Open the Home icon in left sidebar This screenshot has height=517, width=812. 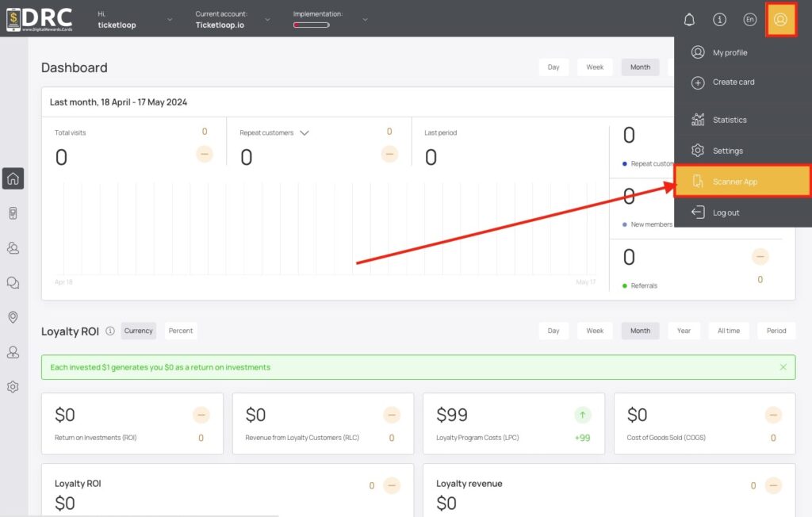pos(13,178)
